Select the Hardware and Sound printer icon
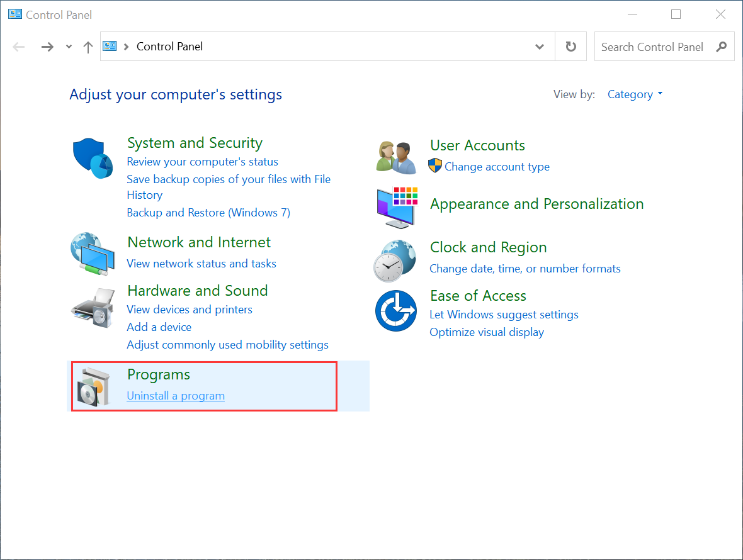Viewport: 743px width, 560px height. coord(93,307)
